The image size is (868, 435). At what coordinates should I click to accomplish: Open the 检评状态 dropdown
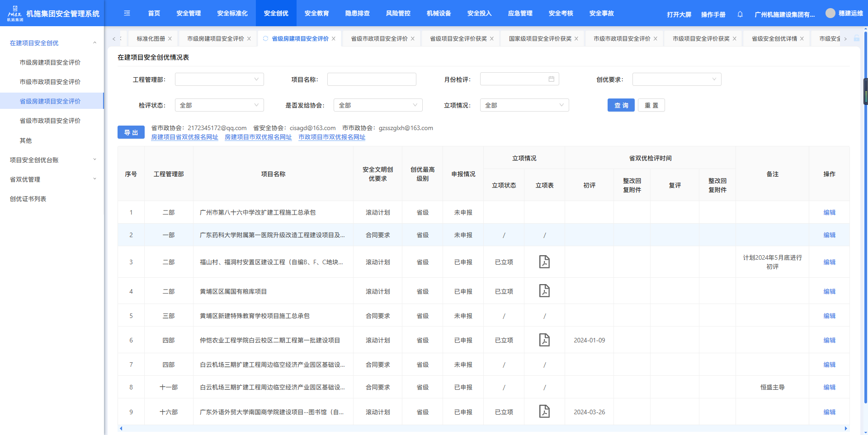tap(219, 105)
